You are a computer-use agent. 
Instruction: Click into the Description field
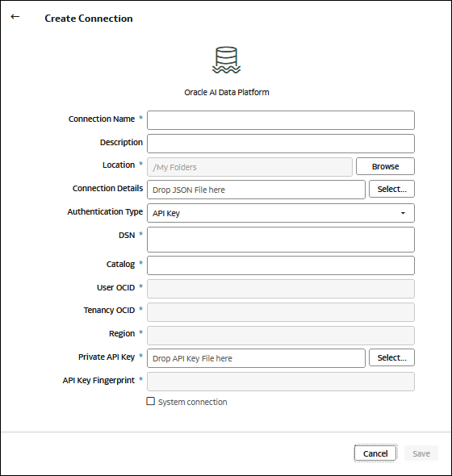[281, 144]
